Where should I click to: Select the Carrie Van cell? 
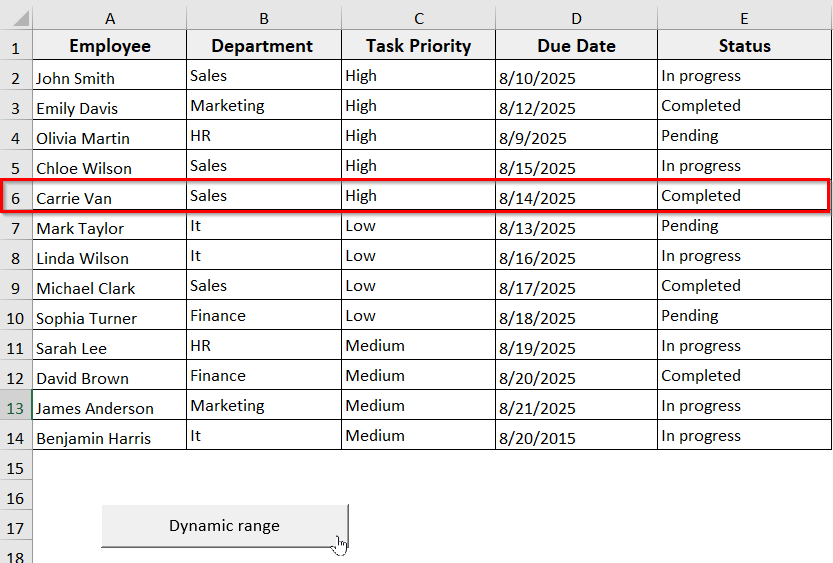tap(109, 197)
